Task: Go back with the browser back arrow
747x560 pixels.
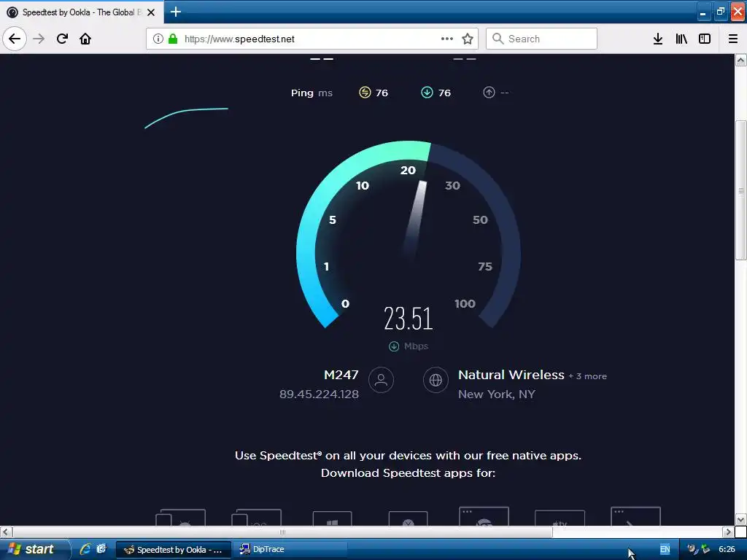Action: coord(15,39)
